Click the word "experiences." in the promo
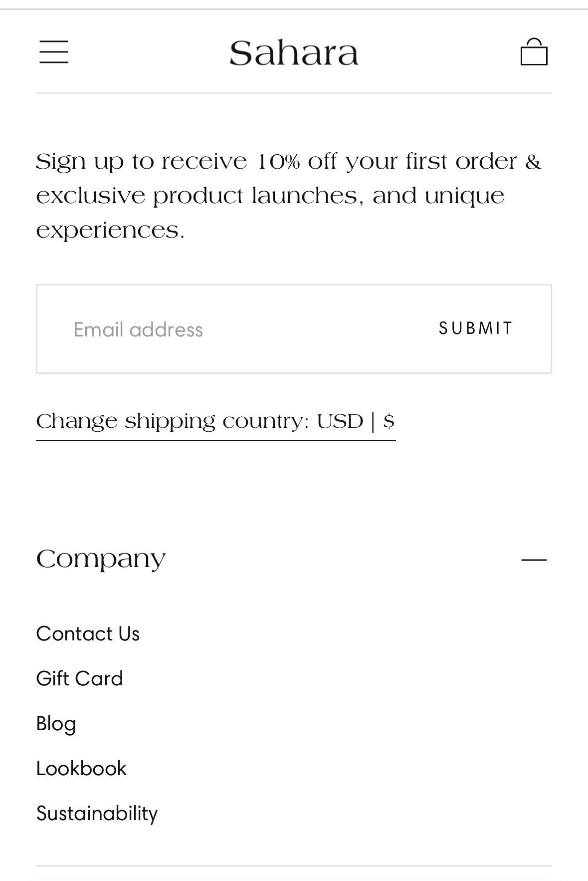The width and height of the screenshot is (588, 881). click(x=110, y=231)
